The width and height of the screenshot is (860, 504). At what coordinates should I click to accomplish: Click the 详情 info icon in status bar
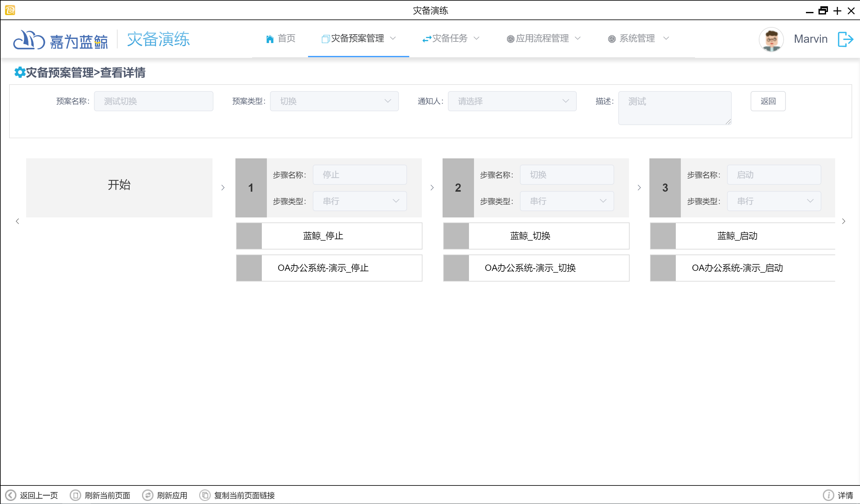click(828, 495)
